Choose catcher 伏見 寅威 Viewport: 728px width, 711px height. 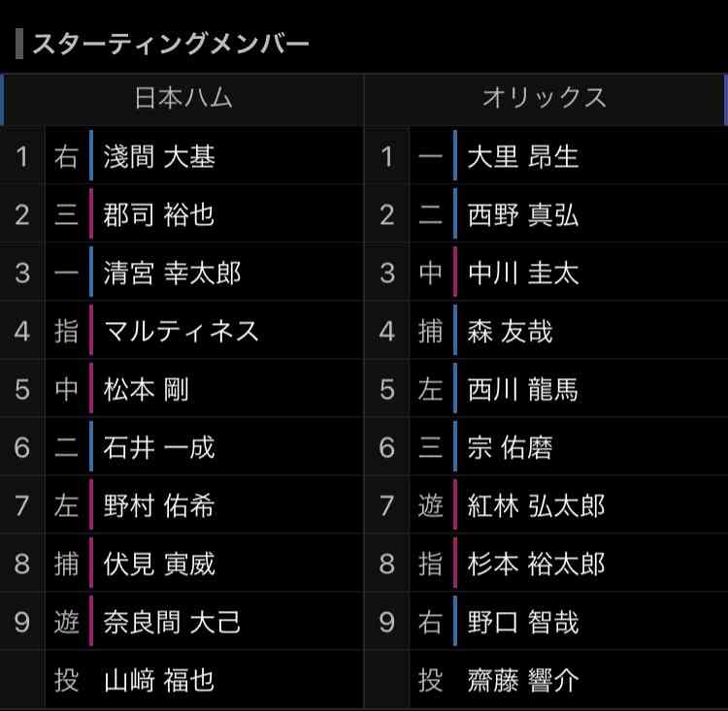(159, 564)
